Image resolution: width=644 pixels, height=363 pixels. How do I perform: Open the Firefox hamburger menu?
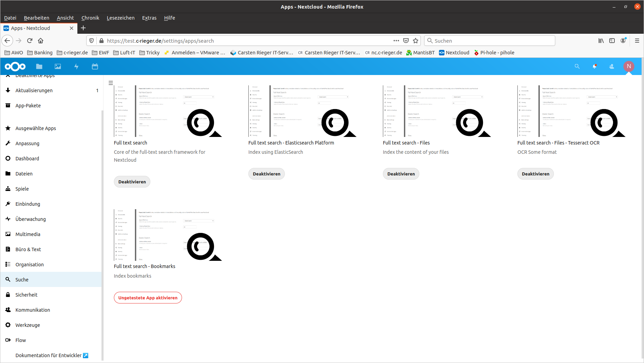click(x=637, y=41)
